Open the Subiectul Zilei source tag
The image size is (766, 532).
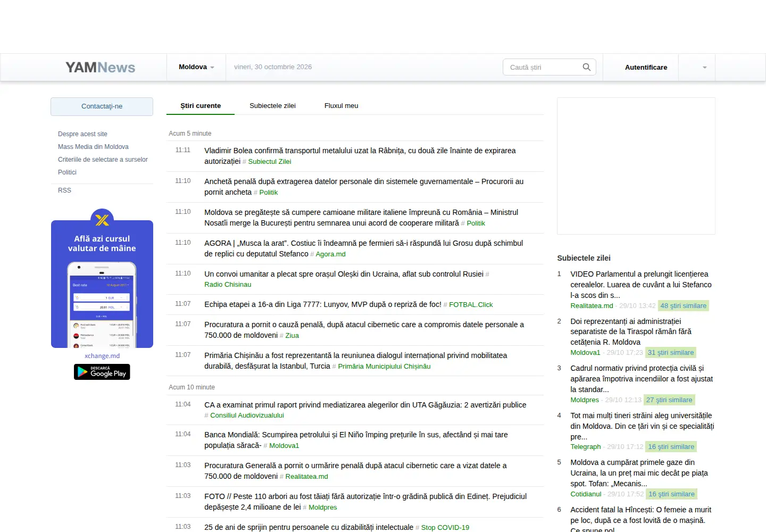270,162
